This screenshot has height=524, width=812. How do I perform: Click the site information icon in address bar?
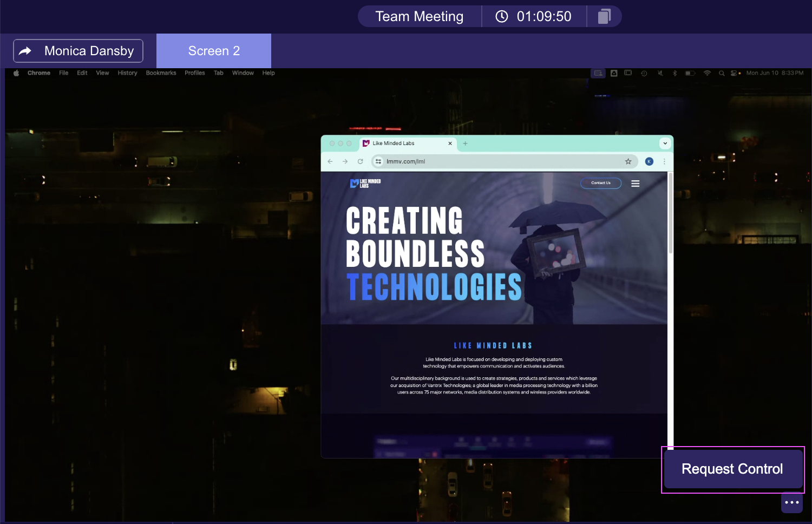[x=378, y=161]
